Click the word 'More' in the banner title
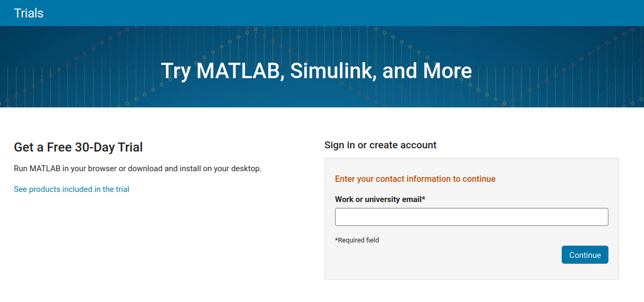Screen dimensions: 644x302 pos(447,71)
